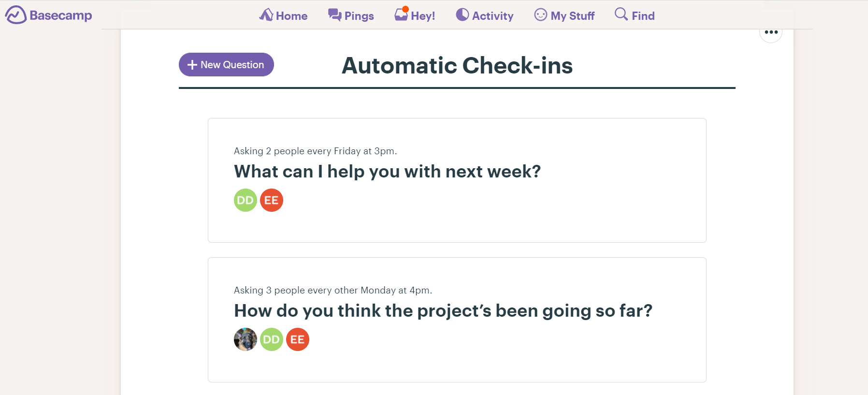868x395 pixels.
Task: Click the Pings chat bubbles icon
Action: tap(334, 15)
